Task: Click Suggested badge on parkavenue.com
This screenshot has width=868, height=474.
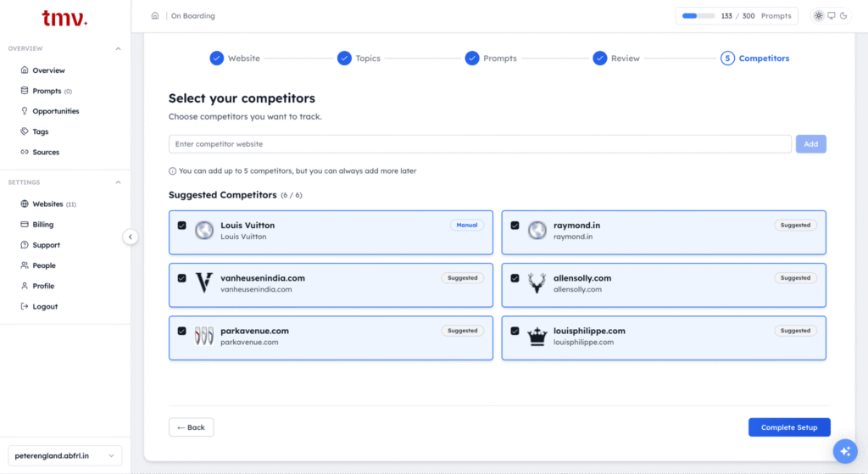Action: (x=462, y=331)
